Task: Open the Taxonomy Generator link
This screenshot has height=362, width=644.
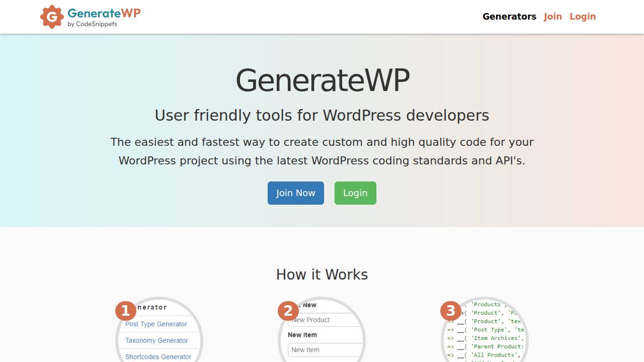Action: tap(157, 340)
